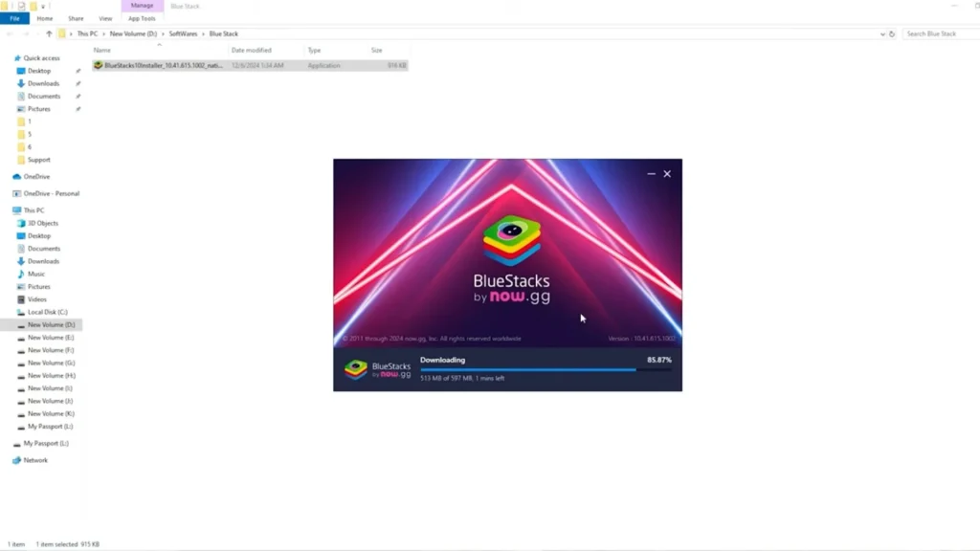Open the App Tools ribbon tab

click(141, 17)
